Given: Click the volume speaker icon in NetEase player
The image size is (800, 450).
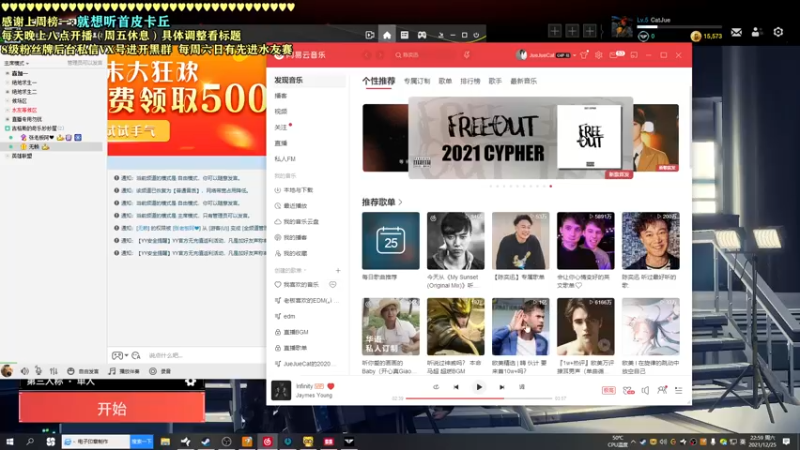Looking at the screenshot, I should coord(645,390).
